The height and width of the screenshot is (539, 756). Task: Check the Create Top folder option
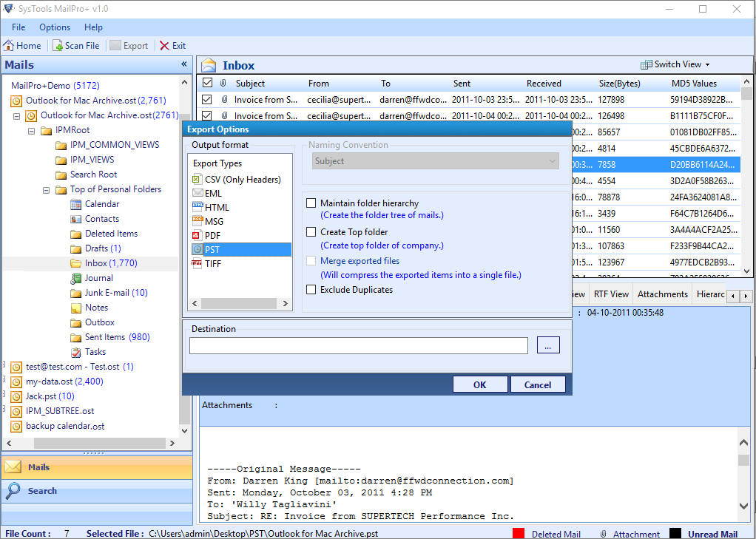(311, 231)
